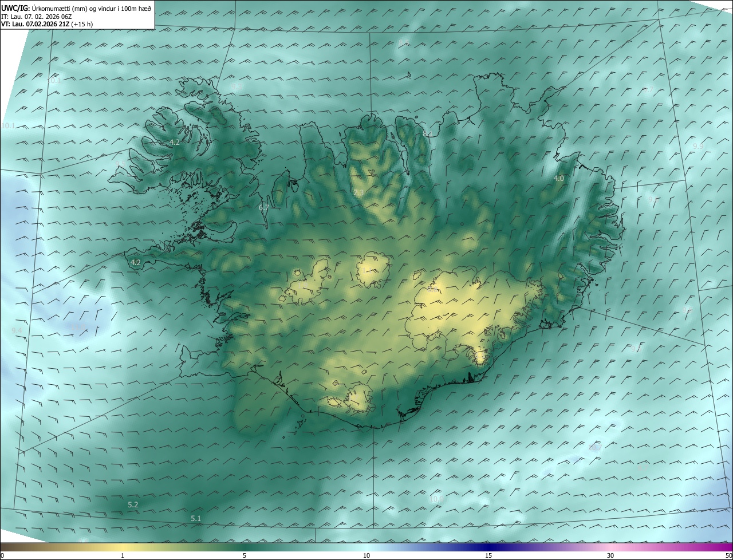Click the '15' tick on the color scale
The width and height of the screenshot is (733, 560).
[x=488, y=555]
